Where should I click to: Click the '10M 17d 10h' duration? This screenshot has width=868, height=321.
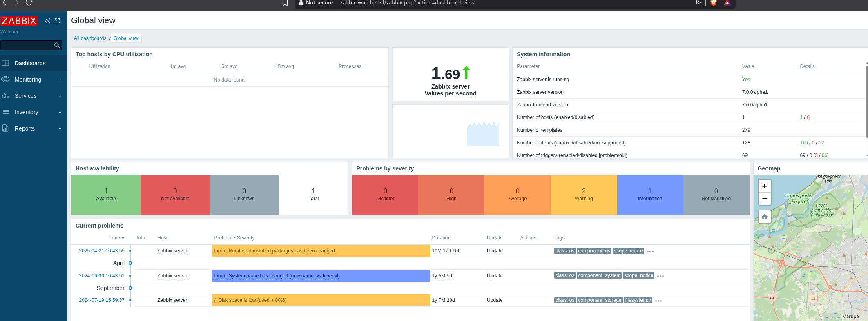pyautogui.click(x=446, y=251)
